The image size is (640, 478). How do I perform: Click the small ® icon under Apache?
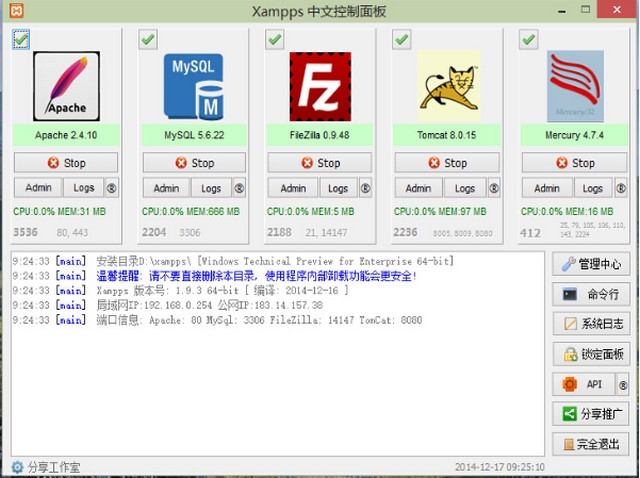click(111, 188)
